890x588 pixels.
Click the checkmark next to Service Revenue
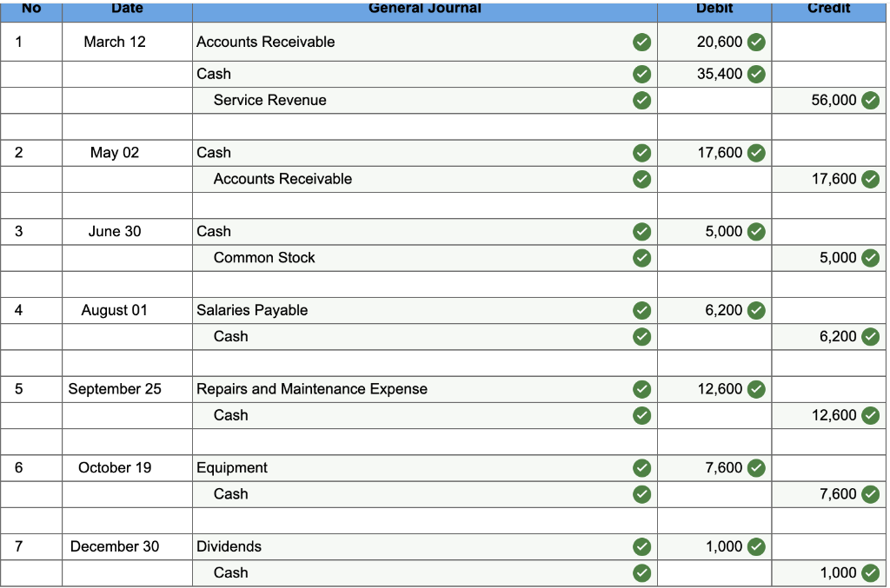[642, 100]
